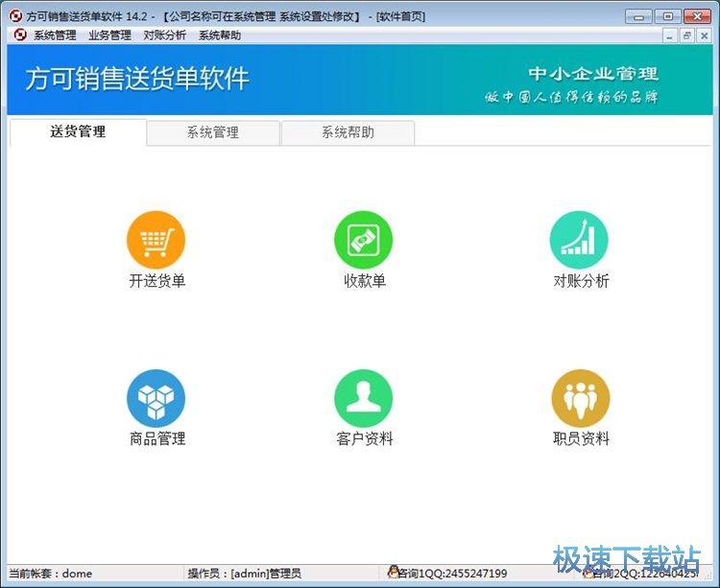Switch to the 系统帮助 tab

[348, 133]
